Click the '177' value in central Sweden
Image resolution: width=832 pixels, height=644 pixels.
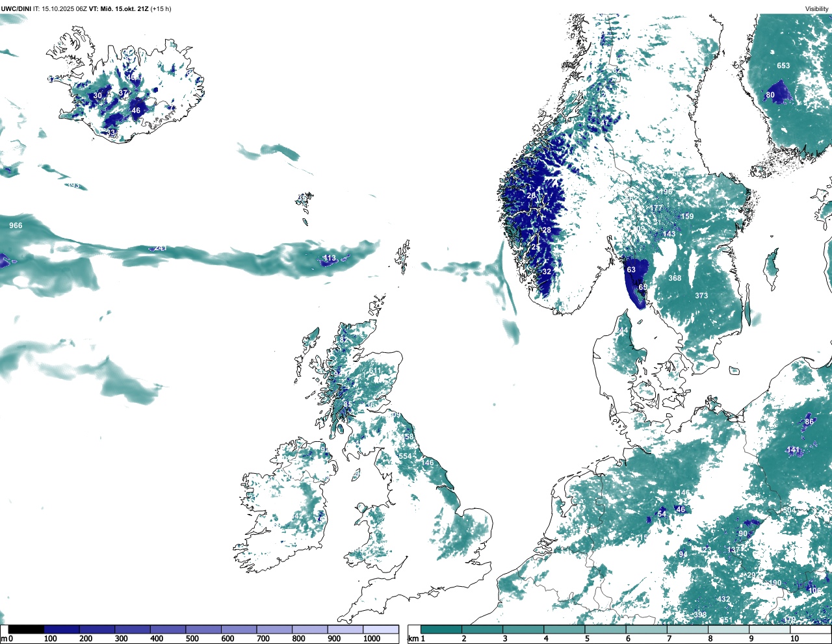[657, 209]
